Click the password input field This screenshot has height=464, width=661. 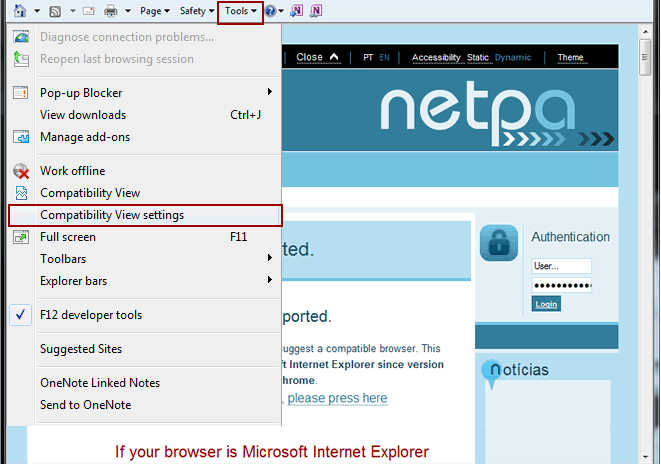(562, 285)
